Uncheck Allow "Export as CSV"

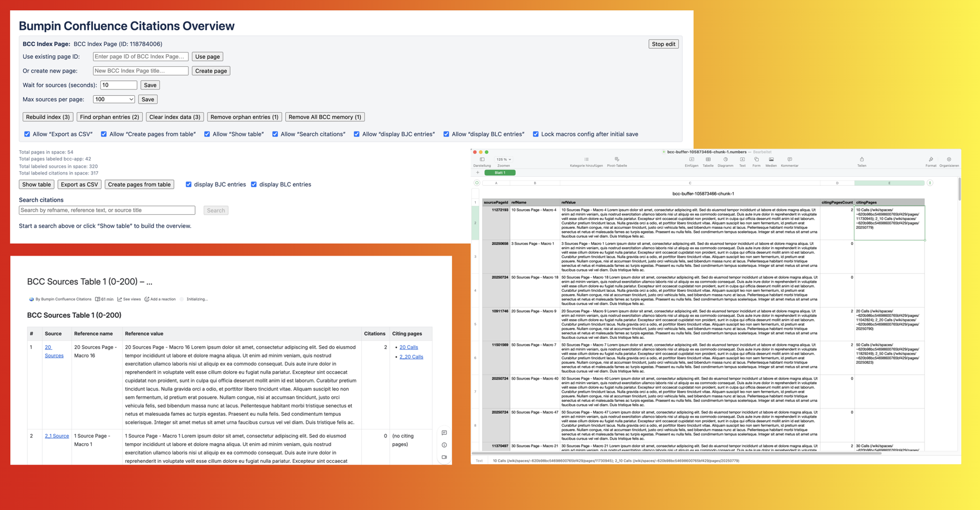(27, 134)
